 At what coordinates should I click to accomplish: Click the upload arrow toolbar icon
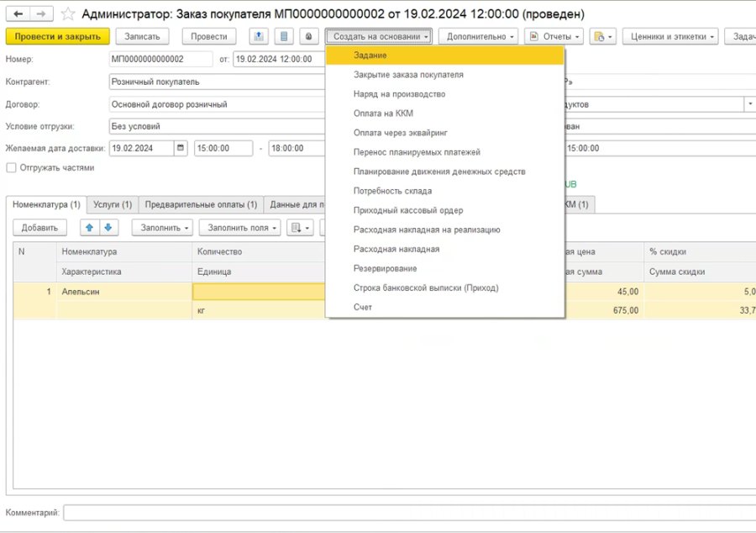click(259, 36)
